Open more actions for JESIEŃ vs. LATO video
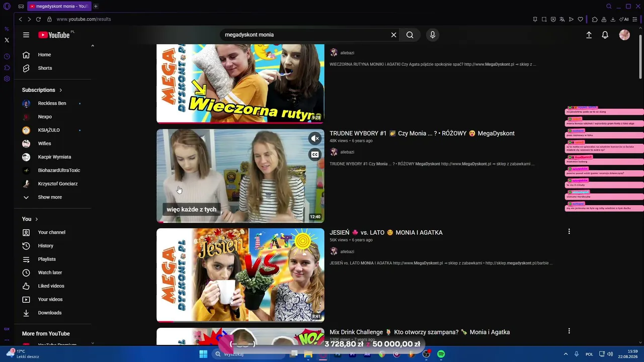Image resolution: width=644 pixels, height=362 pixels. 569,231
